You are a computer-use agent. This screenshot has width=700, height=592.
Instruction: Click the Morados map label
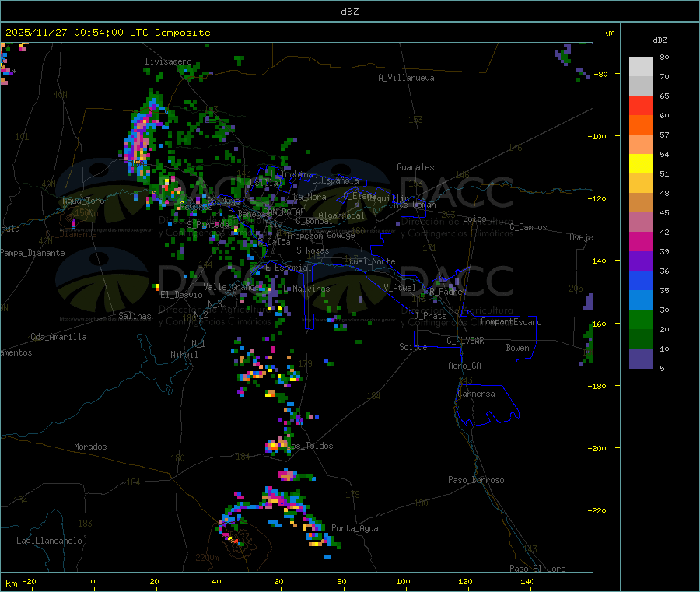click(x=91, y=447)
